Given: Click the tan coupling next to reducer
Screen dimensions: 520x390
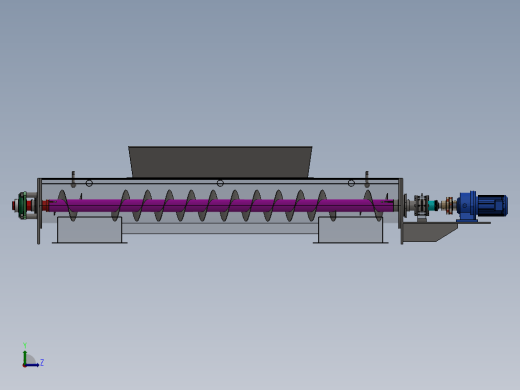Looking at the screenshot, I should tap(448, 206).
